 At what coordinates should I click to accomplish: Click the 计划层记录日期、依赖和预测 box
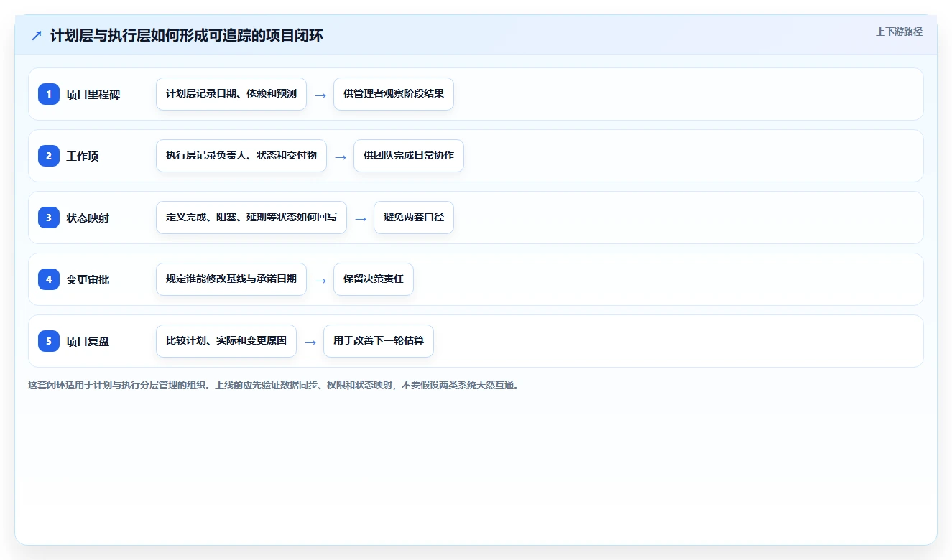tap(231, 94)
